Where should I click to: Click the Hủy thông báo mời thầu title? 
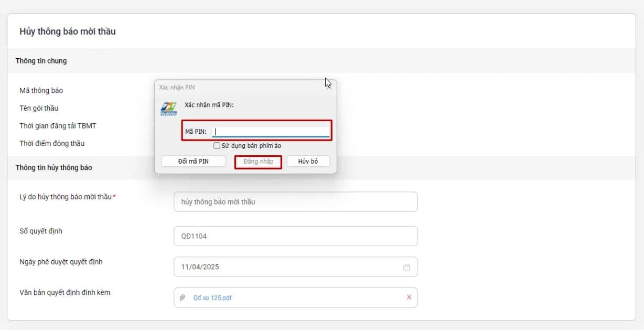point(68,31)
